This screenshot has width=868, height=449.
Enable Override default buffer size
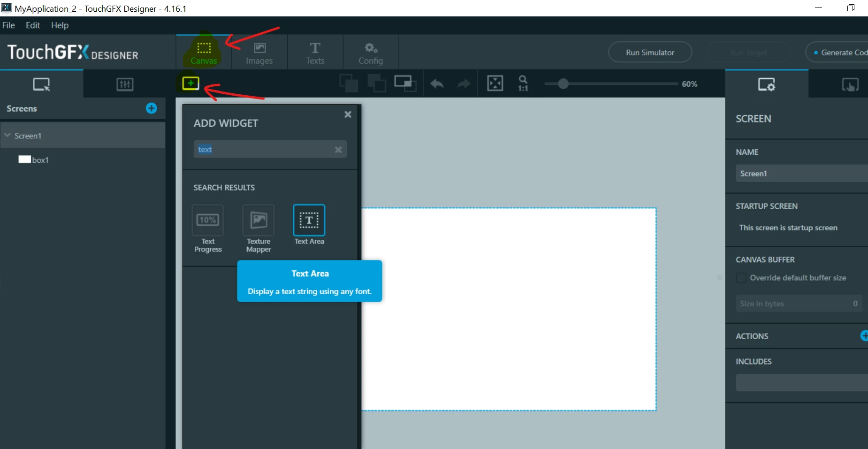tap(741, 278)
